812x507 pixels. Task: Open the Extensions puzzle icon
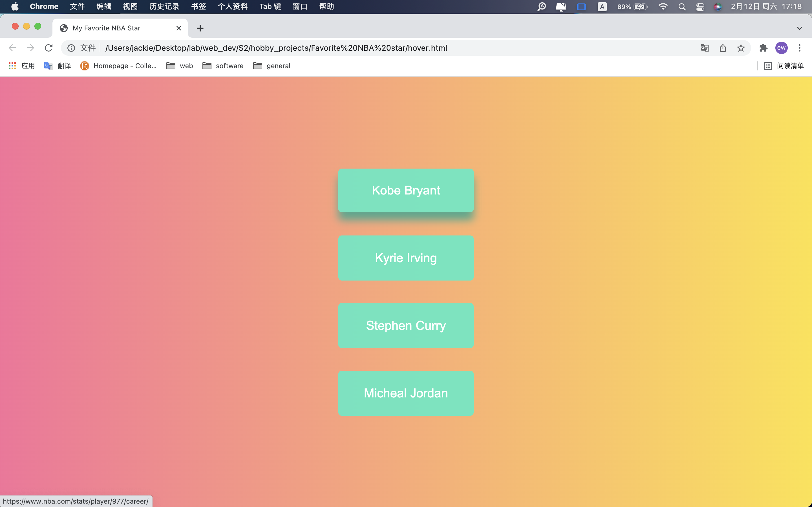[763, 48]
